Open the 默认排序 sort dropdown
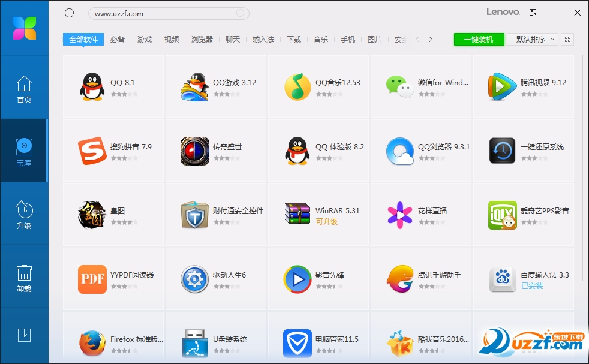Screen dimensions: 589x364 coord(532,39)
